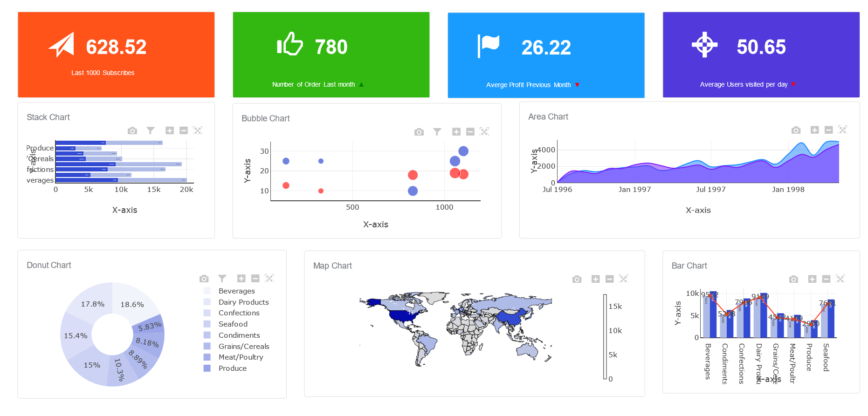Click the Last 1000 Subscribes label
Screen dimensions: 868x416
pyautogui.click(x=103, y=73)
